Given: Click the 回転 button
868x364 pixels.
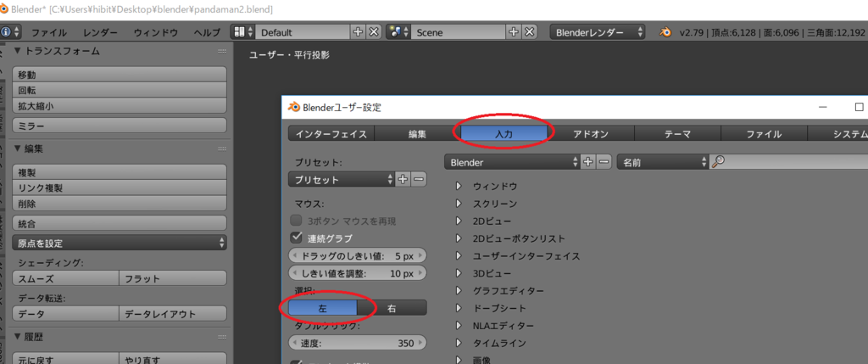Looking at the screenshot, I should pos(120,90).
